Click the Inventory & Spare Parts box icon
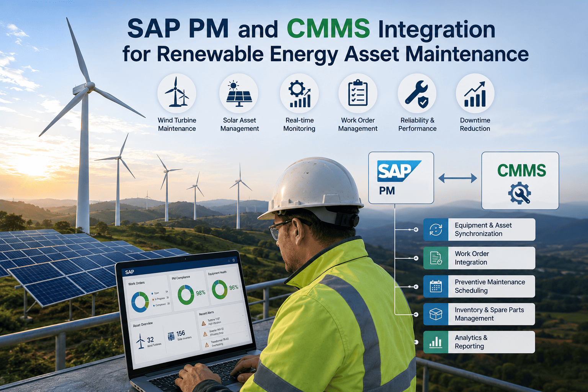This screenshot has height=392, width=588. click(x=436, y=314)
